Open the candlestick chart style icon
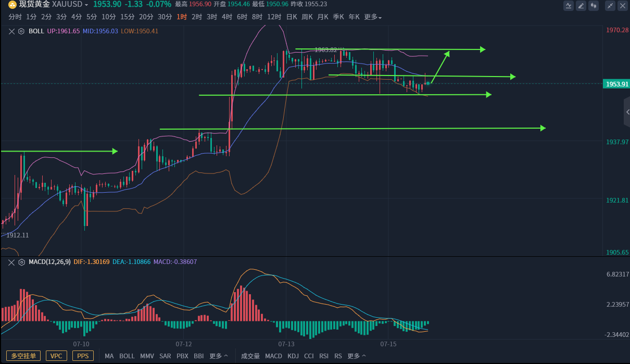The height and width of the screenshot is (364, 630). tap(593, 6)
